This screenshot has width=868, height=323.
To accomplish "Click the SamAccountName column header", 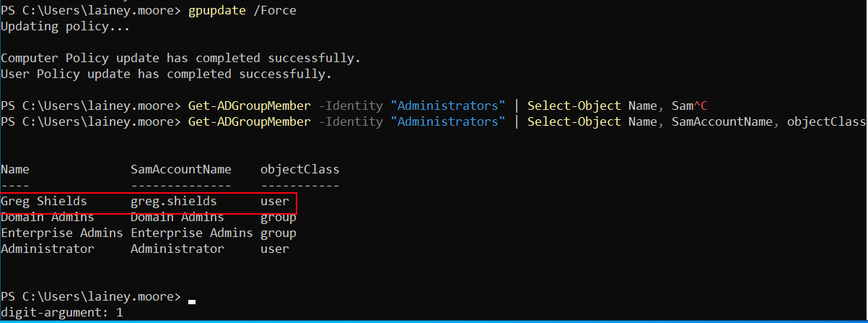I will pyautogui.click(x=180, y=169).
